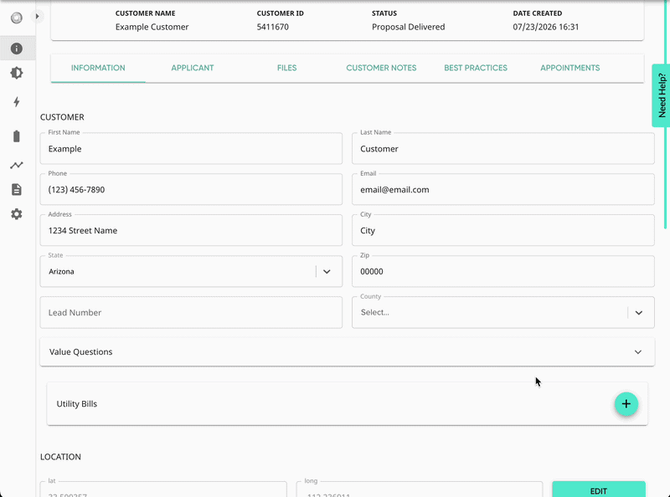Screen dimensions: 670x497
Task: Open the lightning bolt energy icon
Action: pos(17,102)
